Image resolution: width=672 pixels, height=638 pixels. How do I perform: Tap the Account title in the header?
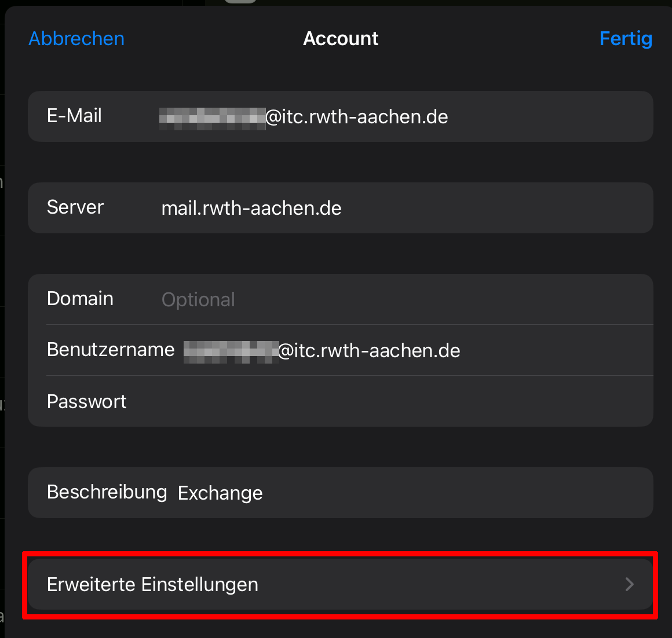click(x=341, y=38)
